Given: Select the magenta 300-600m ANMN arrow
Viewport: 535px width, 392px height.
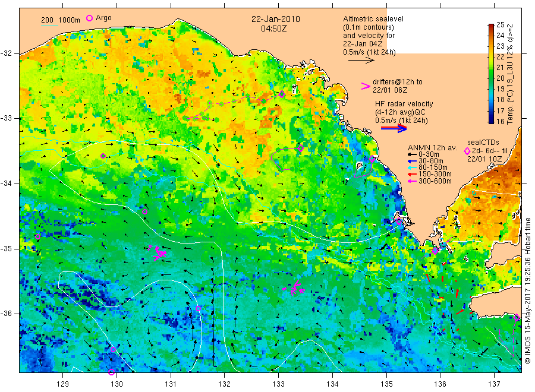Looking at the screenshot, I should coord(412,181).
